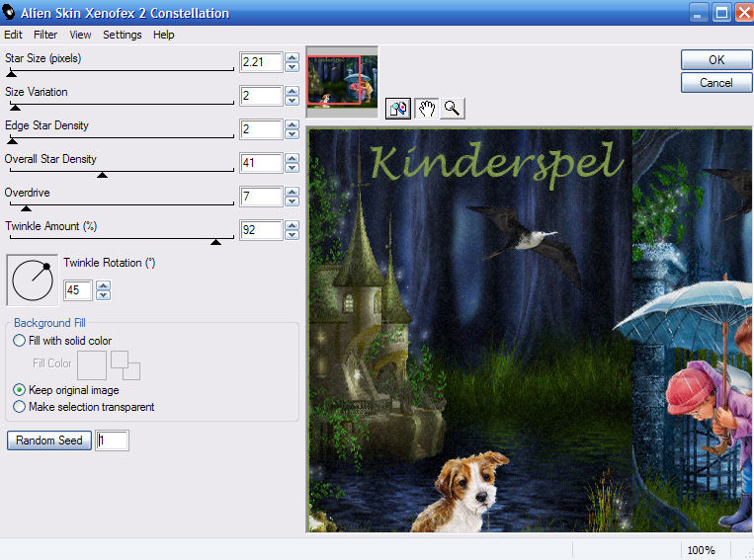
Task: Click the Star Size value field
Action: [x=261, y=62]
